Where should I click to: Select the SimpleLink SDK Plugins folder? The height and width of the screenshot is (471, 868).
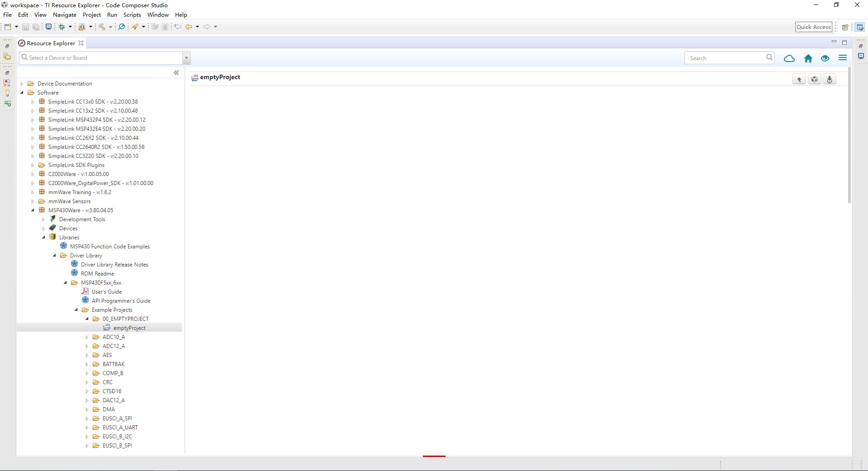(x=76, y=165)
